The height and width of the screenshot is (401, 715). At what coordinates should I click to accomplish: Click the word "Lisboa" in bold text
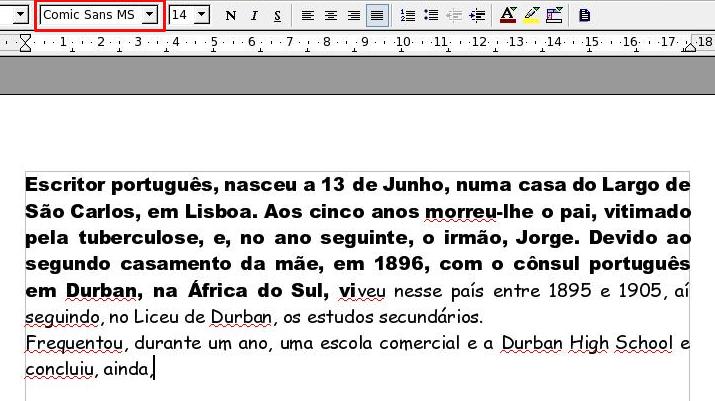click(x=218, y=212)
